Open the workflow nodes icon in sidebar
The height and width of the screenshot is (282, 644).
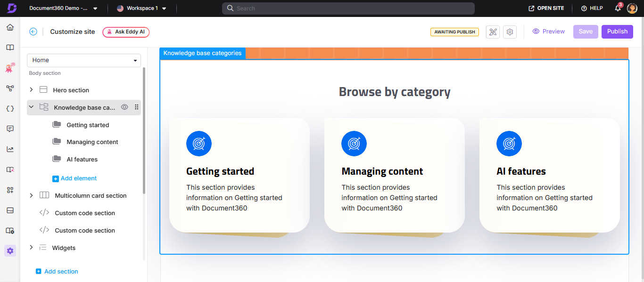(x=10, y=88)
